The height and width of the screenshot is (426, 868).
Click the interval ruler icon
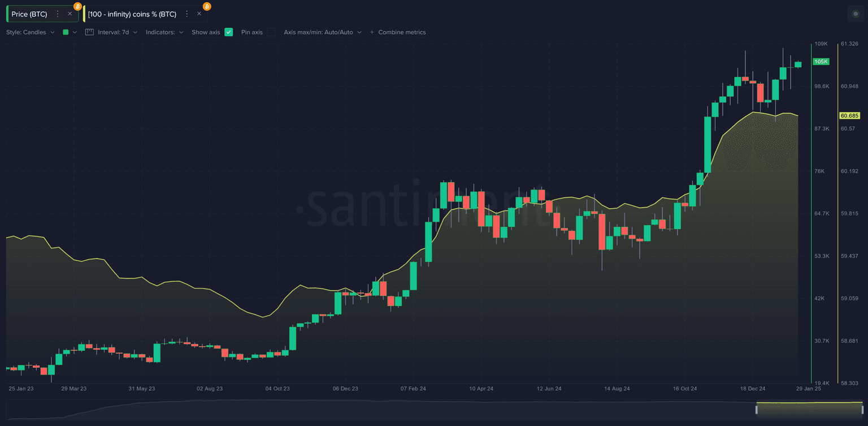89,32
